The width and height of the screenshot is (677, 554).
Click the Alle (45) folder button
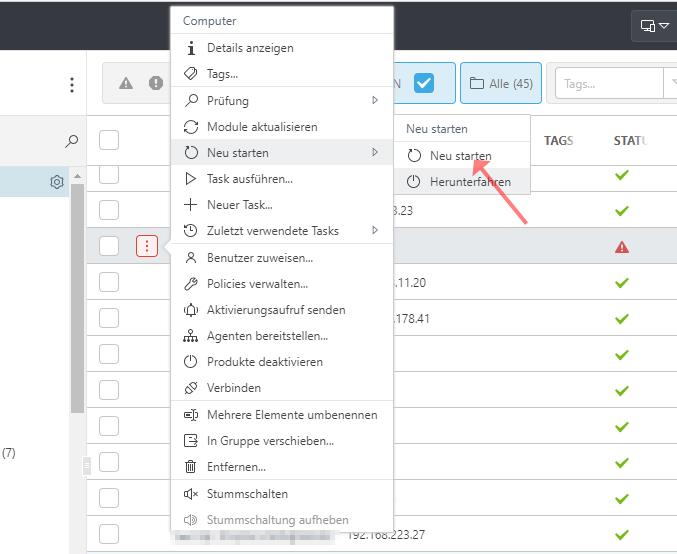point(501,83)
